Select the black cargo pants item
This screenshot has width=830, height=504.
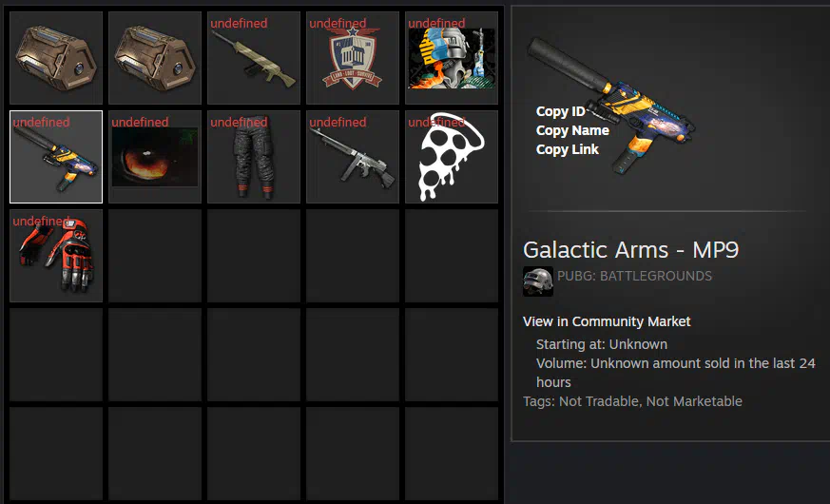coord(254,157)
